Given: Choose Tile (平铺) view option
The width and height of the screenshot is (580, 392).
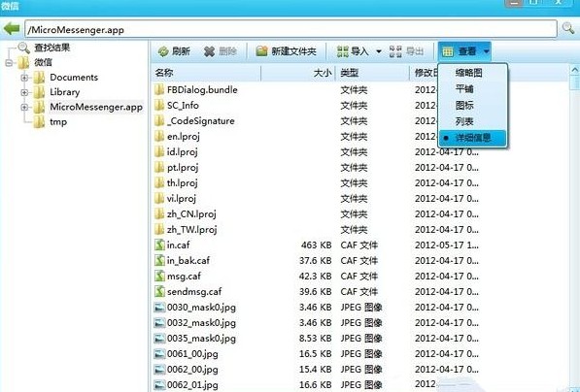Looking at the screenshot, I should [x=464, y=89].
